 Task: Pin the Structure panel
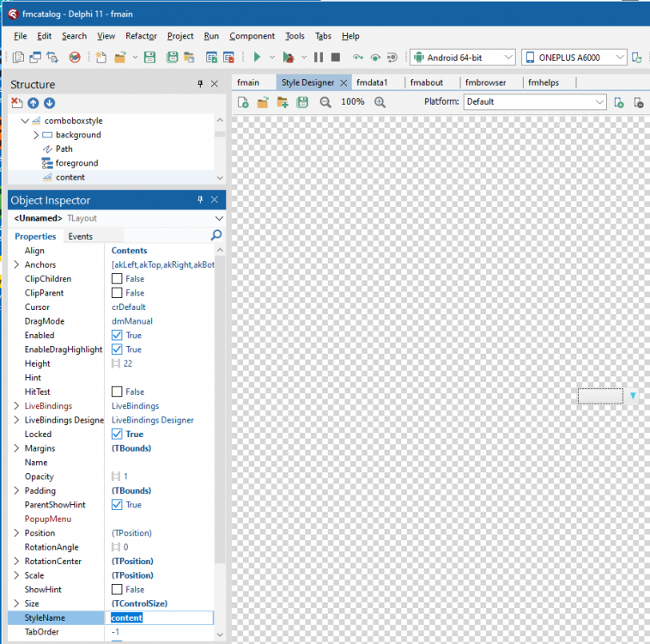coord(200,83)
